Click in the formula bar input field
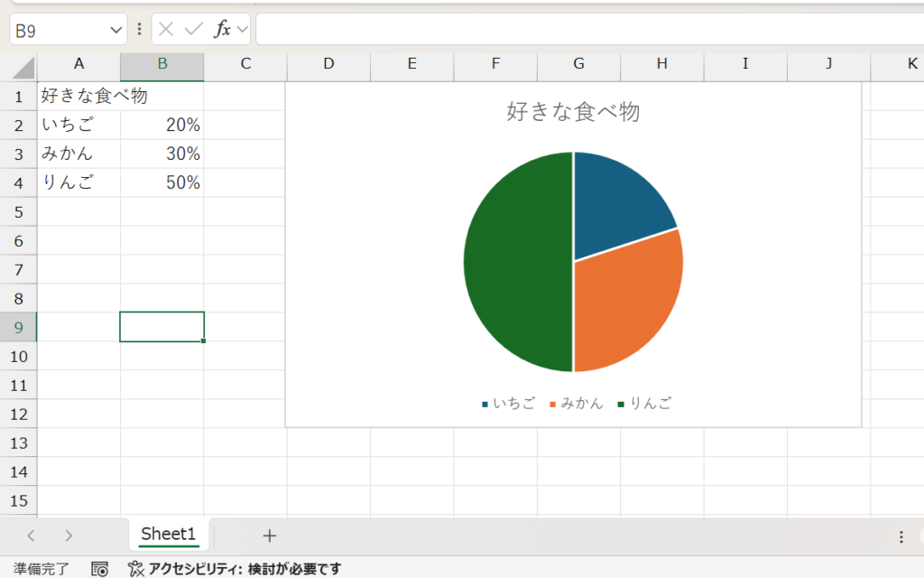 [587, 29]
